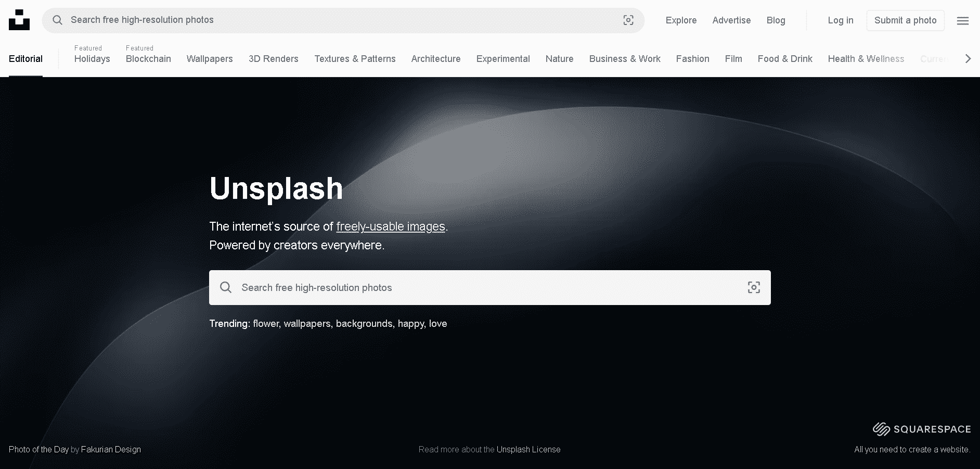Open Food & Drink category
This screenshot has width=980, height=469.
coord(785,59)
